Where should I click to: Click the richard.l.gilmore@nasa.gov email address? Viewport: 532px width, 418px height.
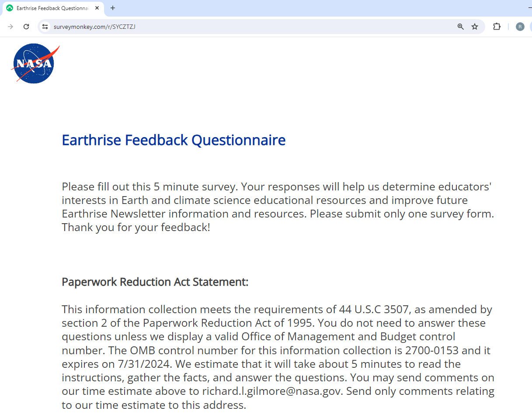273,391
